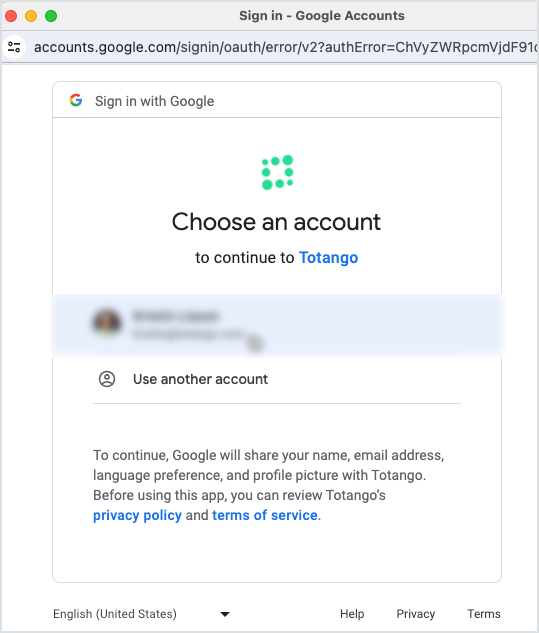Image resolution: width=539 pixels, height=633 pixels.
Task: Click the Sign in with Google header text
Action: pos(154,101)
